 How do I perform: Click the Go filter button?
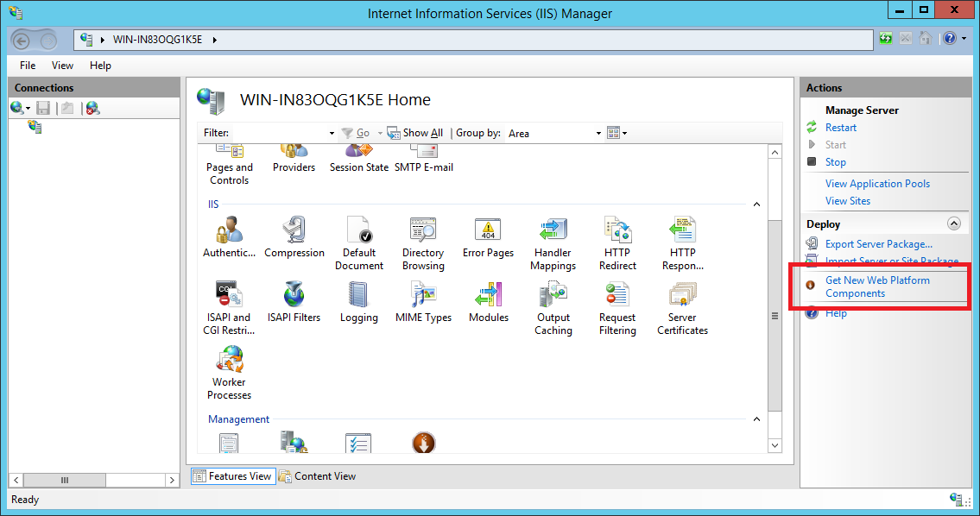357,132
